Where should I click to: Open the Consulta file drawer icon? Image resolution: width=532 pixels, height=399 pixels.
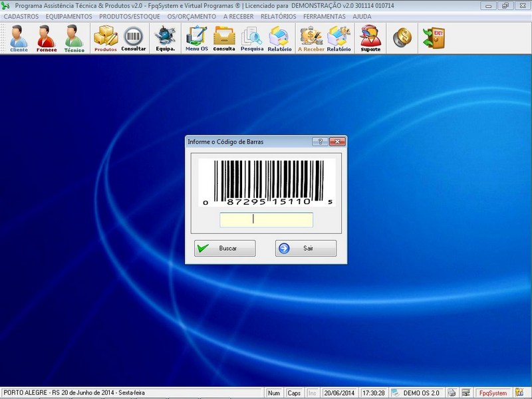click(x=224, y=39)
